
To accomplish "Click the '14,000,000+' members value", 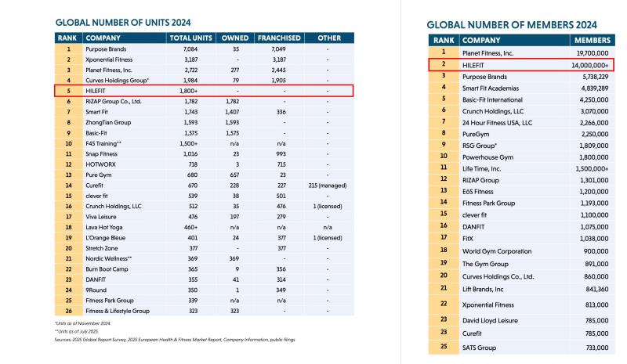I will click(590, 65).
